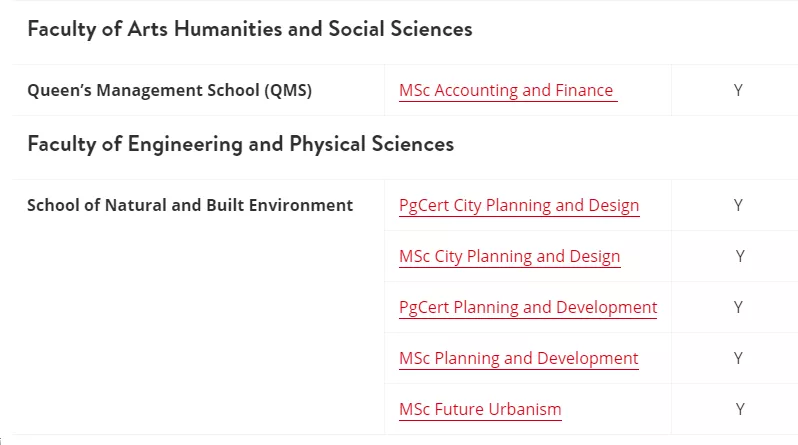Click the Y beside PgCert City Planning
The height and width of the screenshot is (445, 798).
pyautogui.click(x=738, y=205)
